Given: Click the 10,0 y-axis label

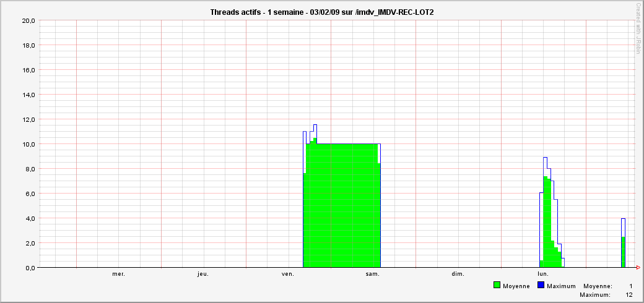Looking at the screenshot, I should (28, 144).
